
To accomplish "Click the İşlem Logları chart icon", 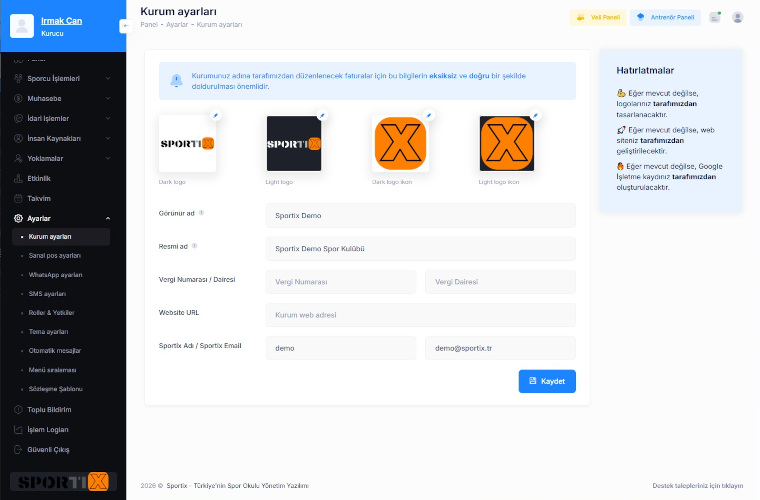I will pyautogui.click(x=18, y=429).
